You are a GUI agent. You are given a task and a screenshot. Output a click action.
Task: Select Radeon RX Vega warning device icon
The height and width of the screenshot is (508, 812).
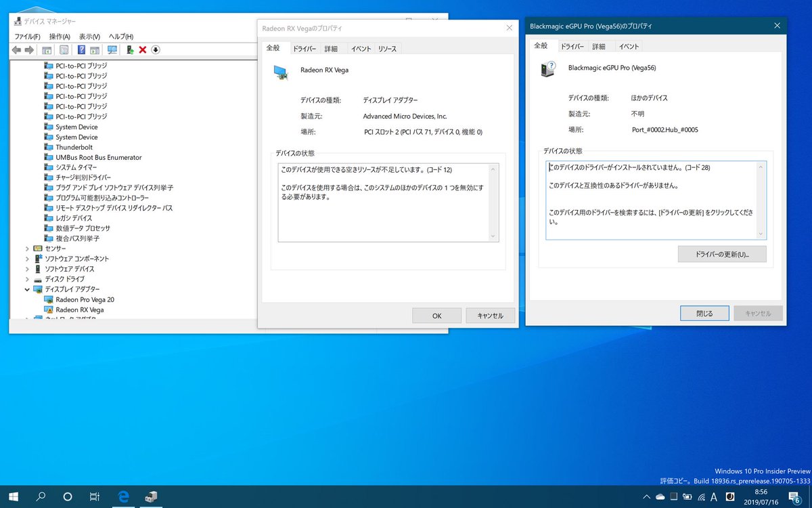pyautogui.click(x=48, y=310)
